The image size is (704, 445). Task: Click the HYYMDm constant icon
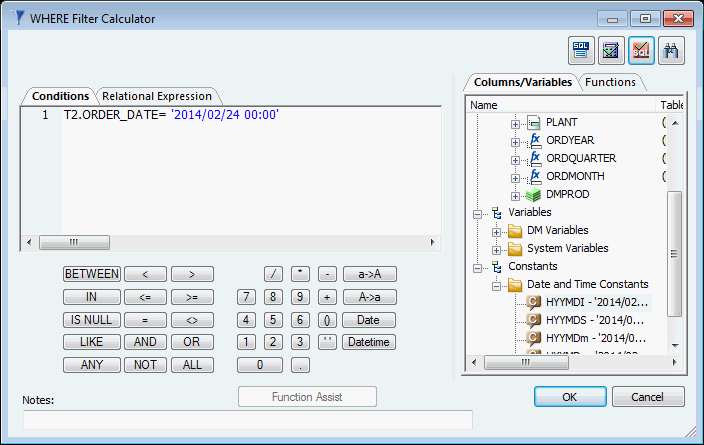533,338
